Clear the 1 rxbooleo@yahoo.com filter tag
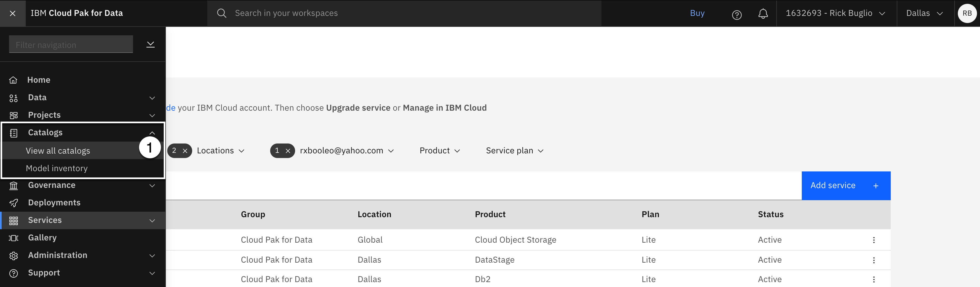The width and height of the screenshot is (980, 287). pos(288,151)
